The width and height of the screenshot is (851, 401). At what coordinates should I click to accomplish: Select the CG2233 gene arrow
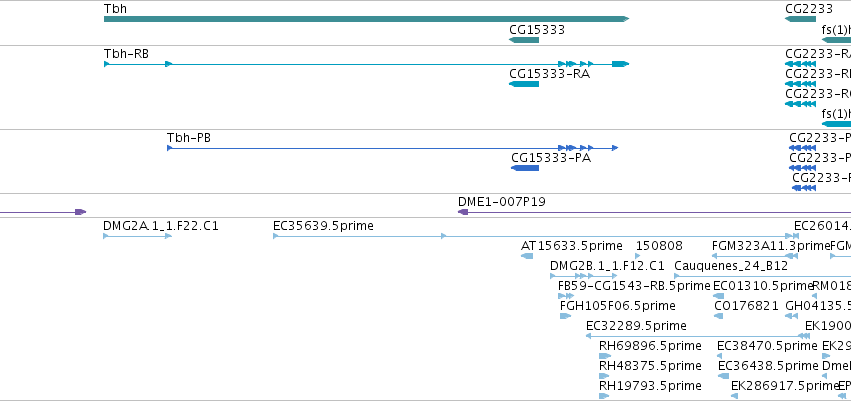(x=800, y=19)
